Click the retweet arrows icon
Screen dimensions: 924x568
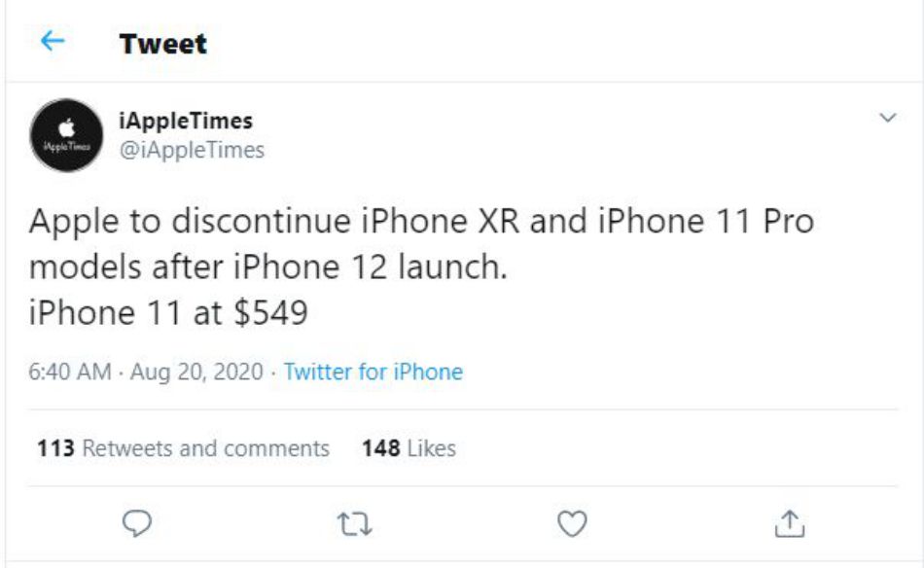click(354, 523)
